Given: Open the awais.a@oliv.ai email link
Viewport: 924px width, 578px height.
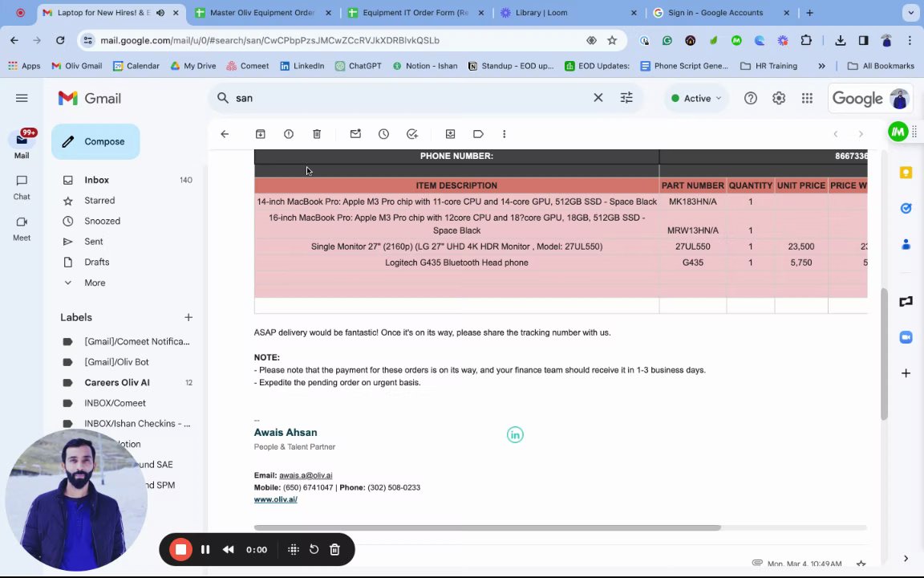Looking at the screenshot, I should tap(306, 475).
